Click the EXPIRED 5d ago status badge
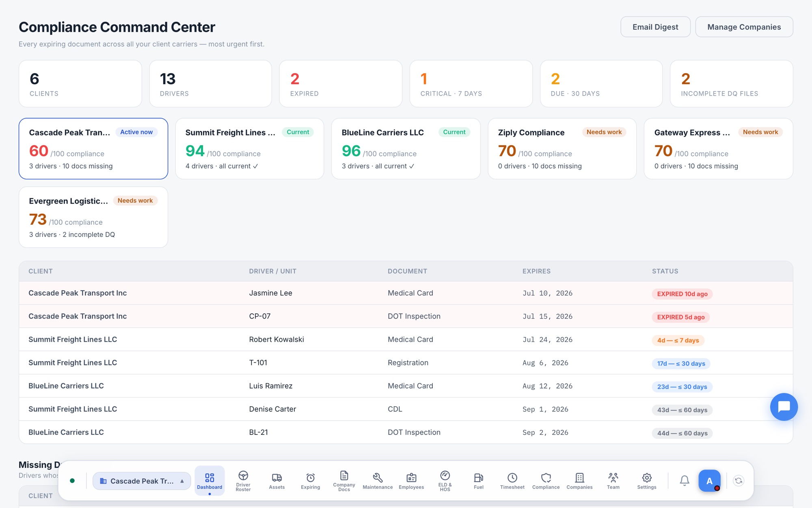 [x=681, y=317]
